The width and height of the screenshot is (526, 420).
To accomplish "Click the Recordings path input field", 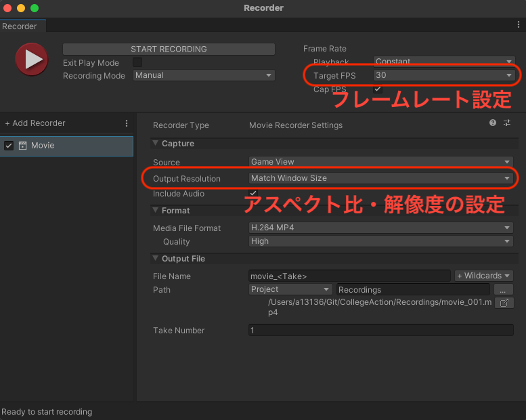I will (x=413, y=289).
